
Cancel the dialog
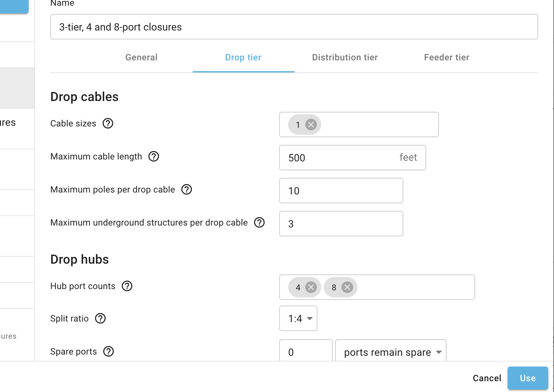[x=487, y=378]
